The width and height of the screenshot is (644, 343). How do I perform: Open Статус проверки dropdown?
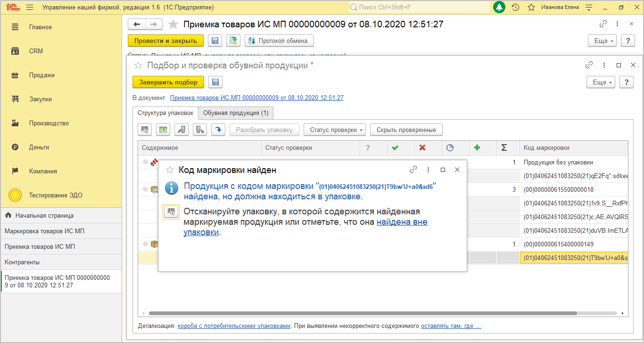click(x=335, y=130)
